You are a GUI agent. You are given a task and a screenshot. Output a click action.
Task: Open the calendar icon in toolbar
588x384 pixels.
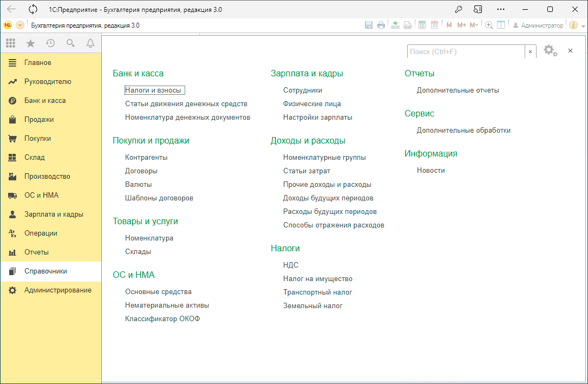[x=434, y=25]
